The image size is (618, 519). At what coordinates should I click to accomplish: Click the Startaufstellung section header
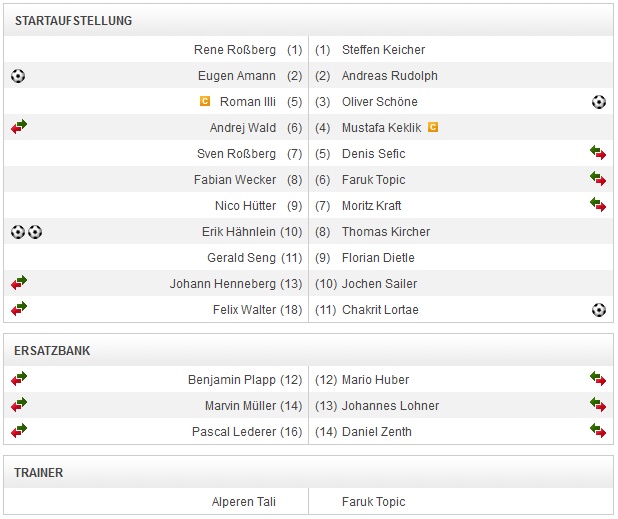[73, 21]
